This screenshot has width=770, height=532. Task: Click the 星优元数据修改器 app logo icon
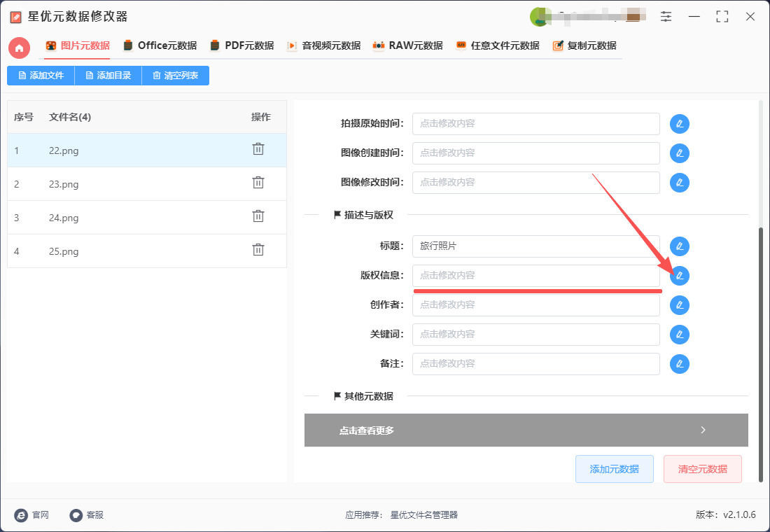[x=15, y=17]
